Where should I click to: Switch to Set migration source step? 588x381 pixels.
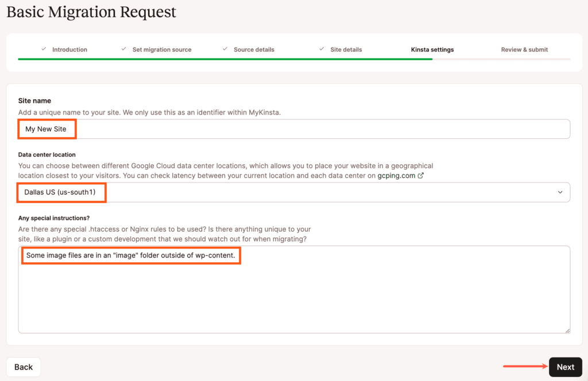(x=161, y=49)
